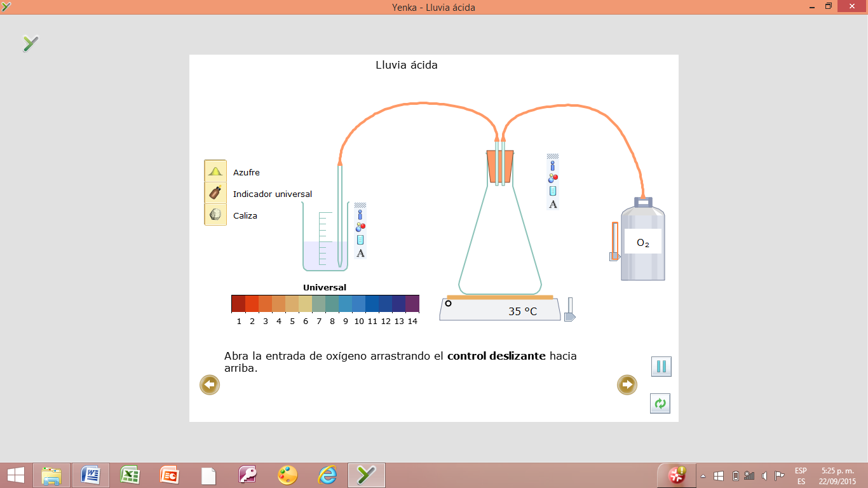Viewport: 868px width, 488px height.
Task: Click the Yenka taskbar button
Action: (366, 475)
